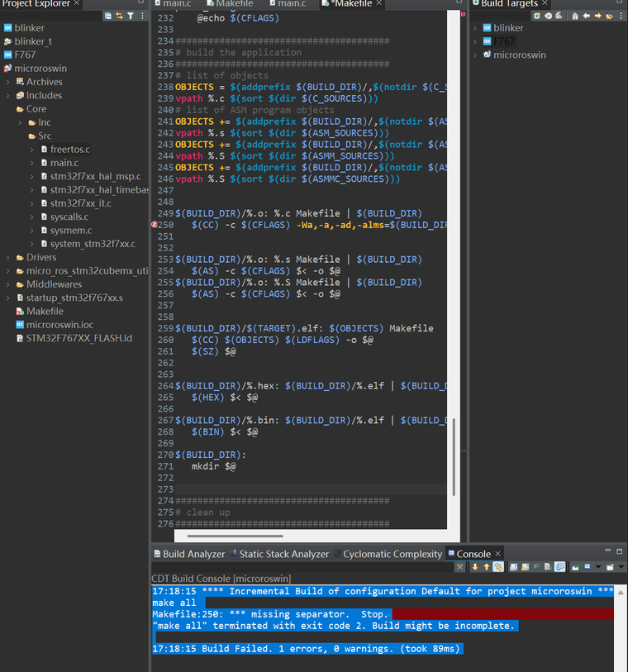Collapse the Src folder
Viewport: 628px width, 672px height.
click(20, 136)
